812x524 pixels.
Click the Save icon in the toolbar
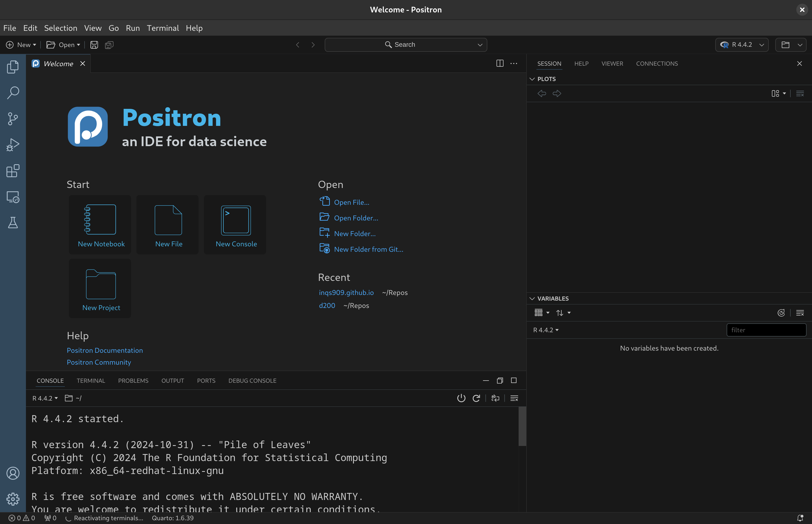tap(94, 45)
